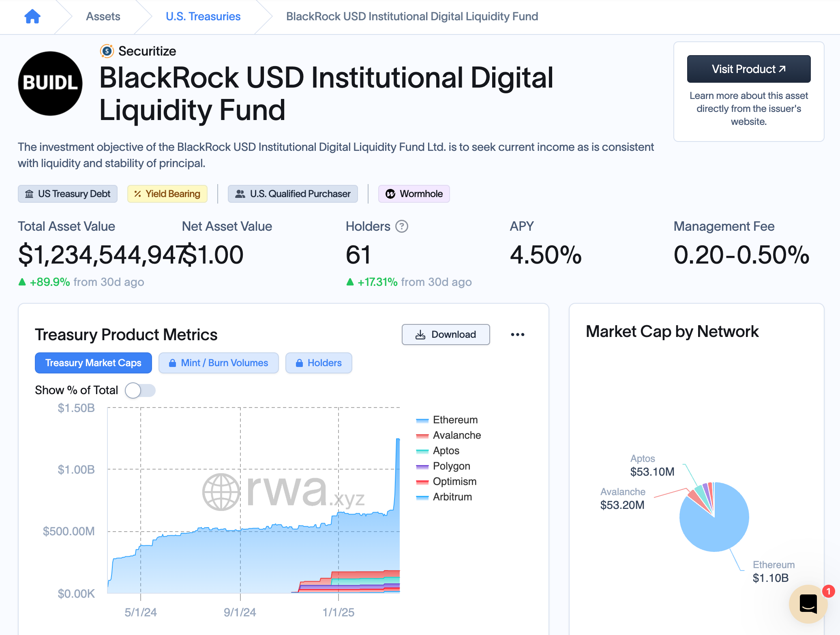Click the BUIDL fund logo
This screenshot has width=840, height=635.
coord(50,83)
